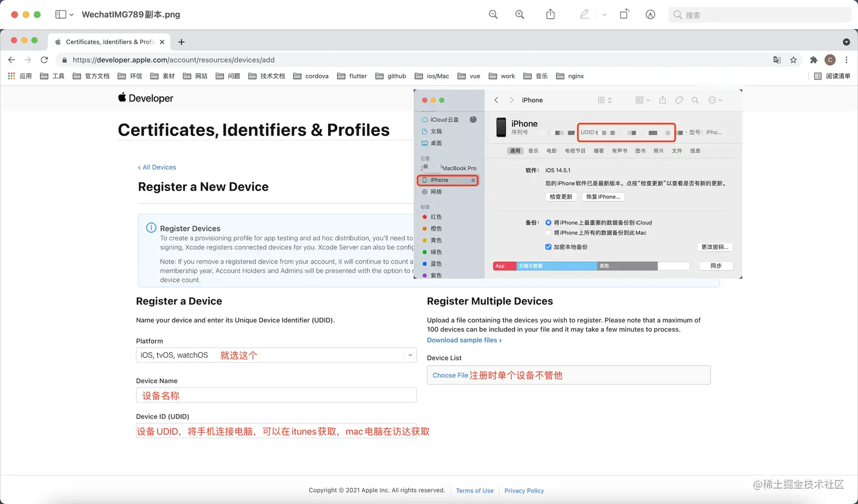Change Finder icon view mode
Screen dimensions: 858x504
click(605, 100)
